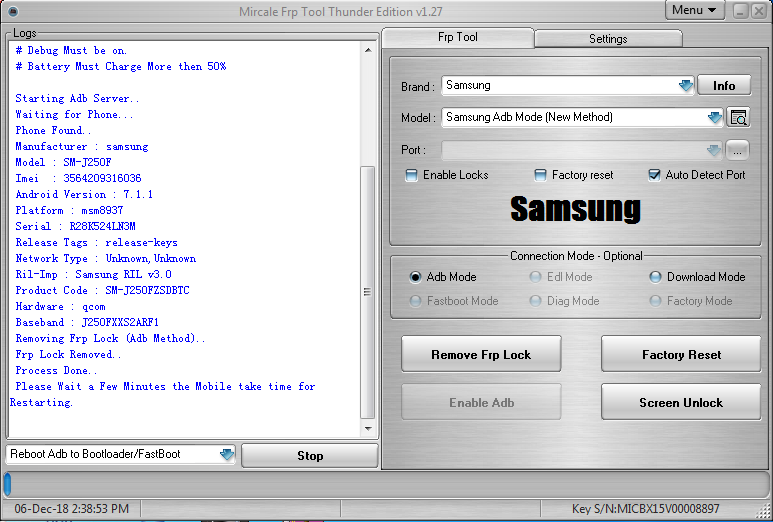Click log line 'Network Type : Unknown, Unknown'

[106, 258]
